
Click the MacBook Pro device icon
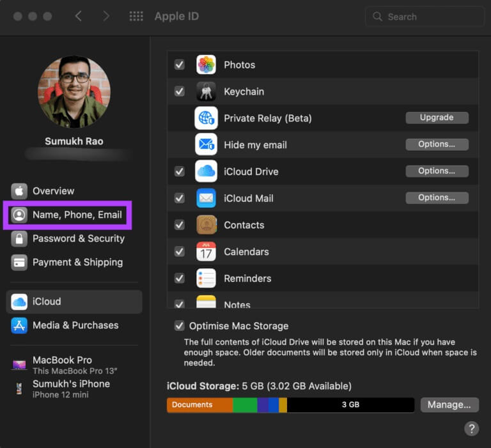click(19, 365)
